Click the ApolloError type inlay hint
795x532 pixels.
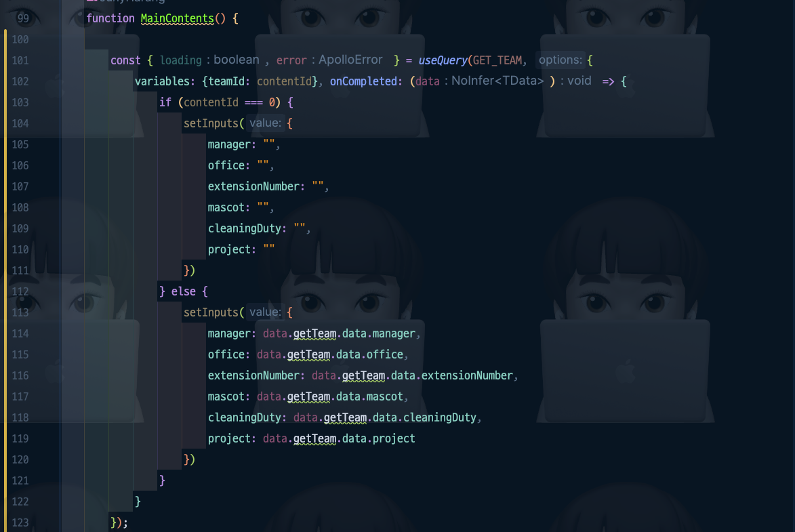[350, 60]
